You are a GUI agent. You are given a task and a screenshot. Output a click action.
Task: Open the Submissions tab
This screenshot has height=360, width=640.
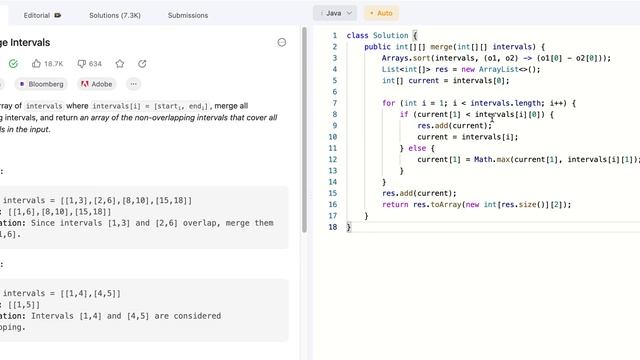[x=188, y=15]
